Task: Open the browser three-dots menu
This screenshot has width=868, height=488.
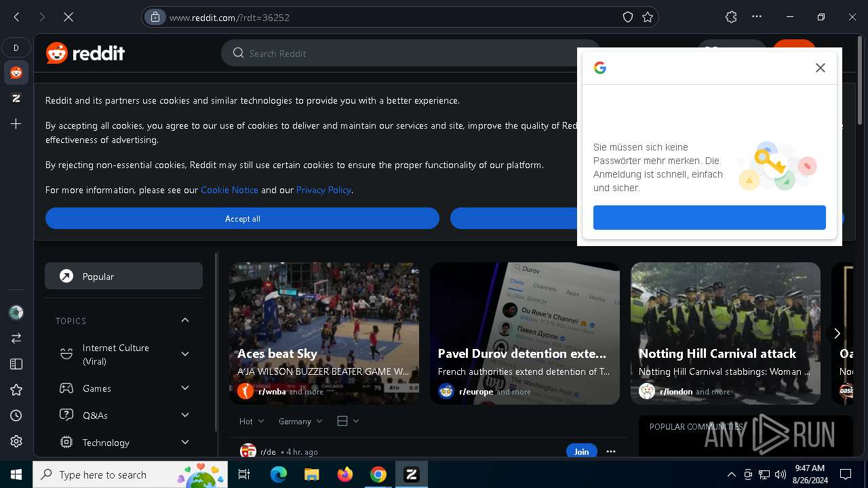Action: 757,17
